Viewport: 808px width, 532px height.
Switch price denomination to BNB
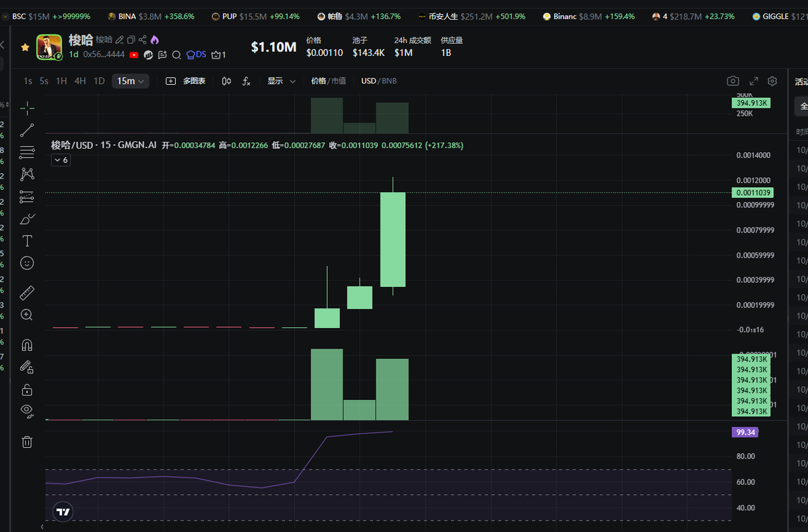pyautogui.click(x=390, y=81)
